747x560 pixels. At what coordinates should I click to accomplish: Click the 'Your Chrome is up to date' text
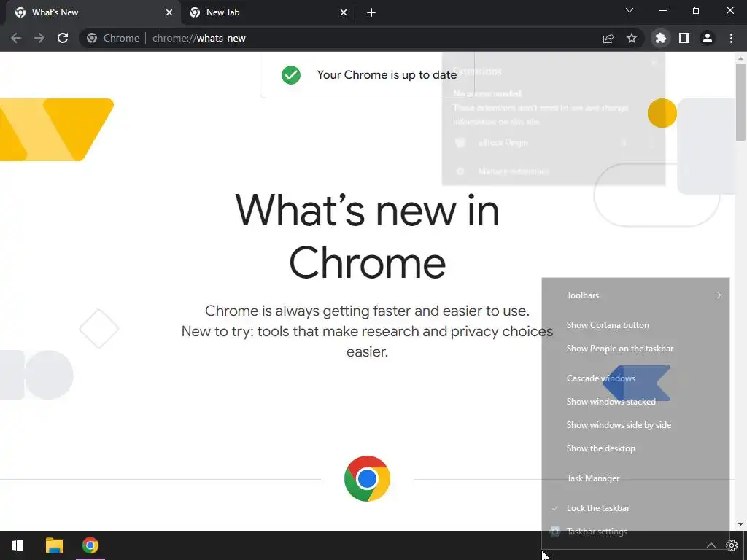point(387,75)
